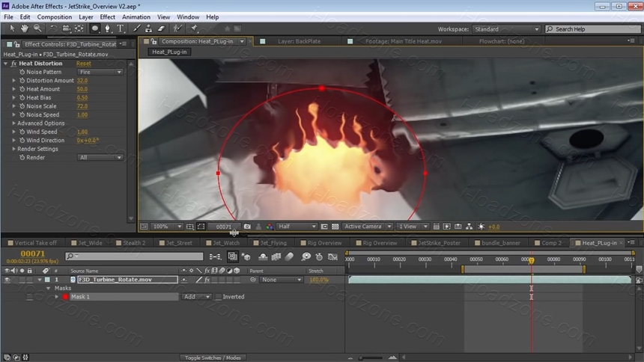Click the timeline zoom slider
Viewport: 644px width, 362px height.
pyautogui.click(x=371, y=358)
